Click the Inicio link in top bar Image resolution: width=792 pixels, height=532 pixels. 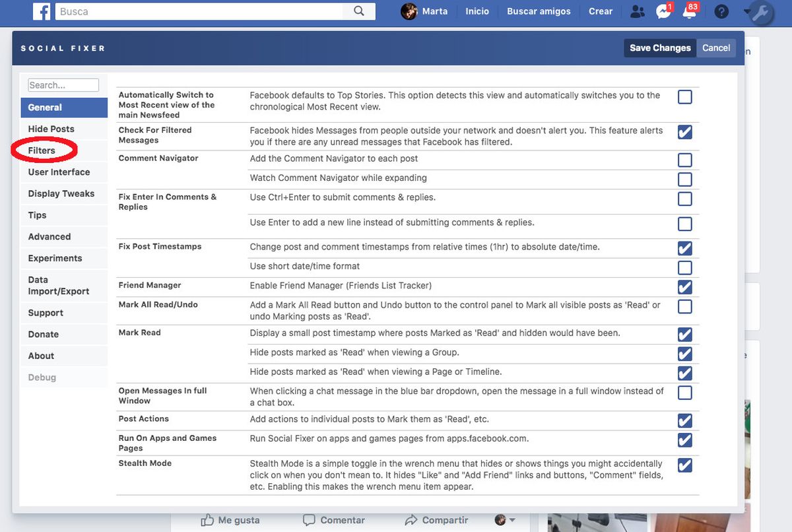coord(477,11)
